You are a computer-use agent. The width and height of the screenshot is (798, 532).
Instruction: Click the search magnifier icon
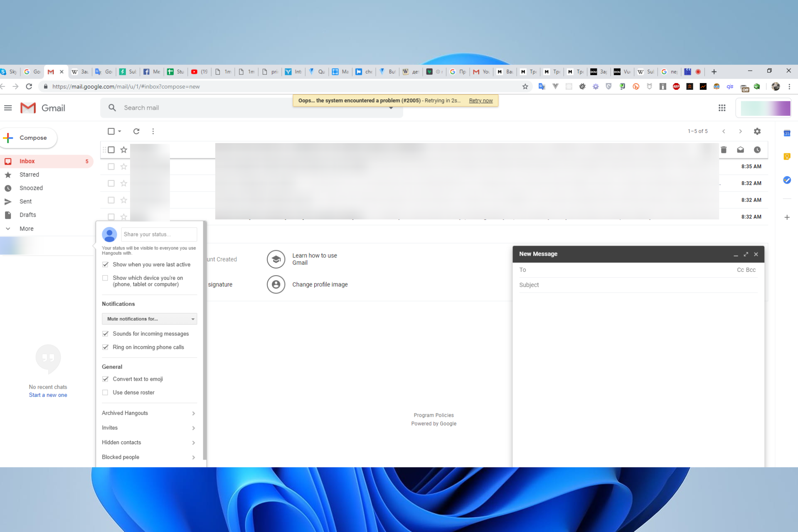pyautogui.click(x=112, y=108)
